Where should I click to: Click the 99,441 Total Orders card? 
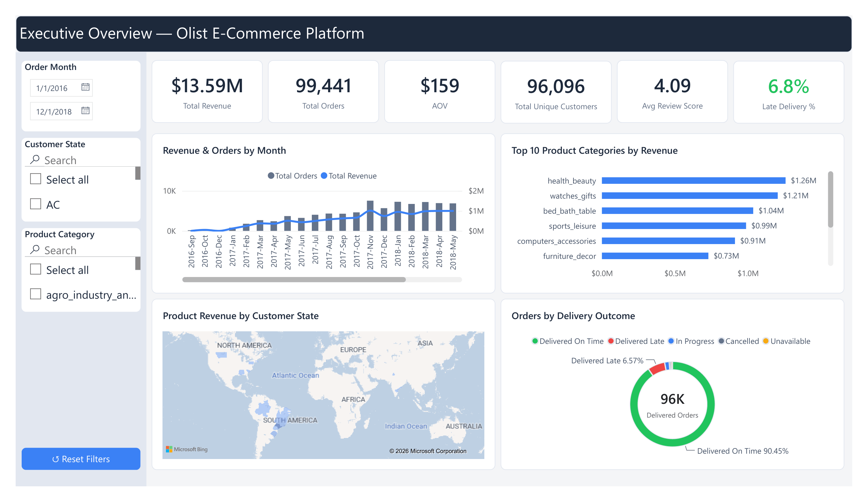pos(323,92)
